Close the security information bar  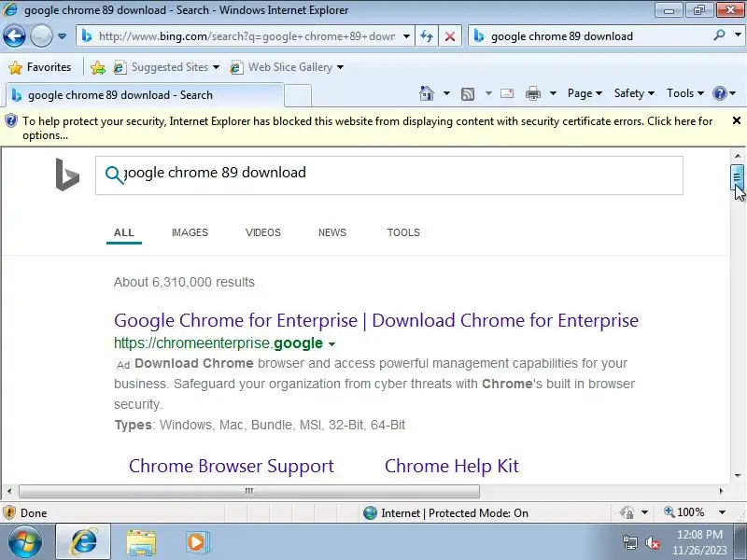(x=737, y=120)
